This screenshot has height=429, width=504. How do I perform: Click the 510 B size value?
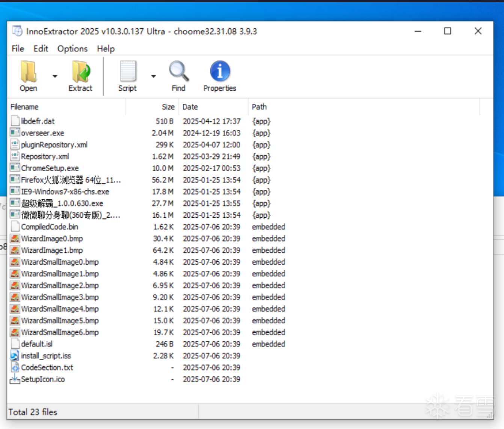(x=164, y=121)
